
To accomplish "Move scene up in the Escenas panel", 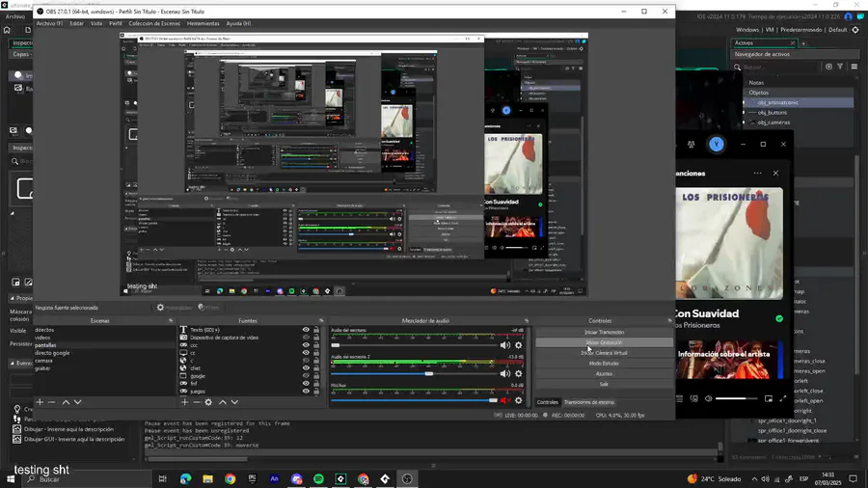I will tap(66, 402).
